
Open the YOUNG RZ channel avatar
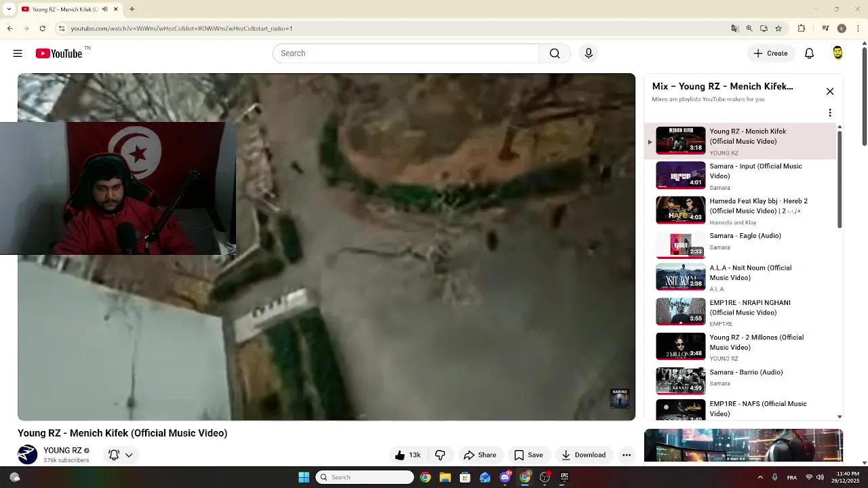[27, 454]
